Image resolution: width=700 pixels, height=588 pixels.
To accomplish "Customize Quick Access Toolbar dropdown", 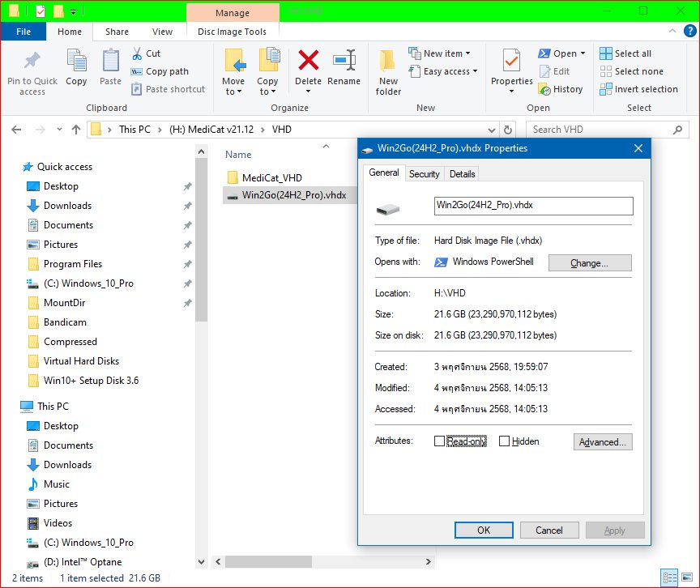I will [73, 11].
